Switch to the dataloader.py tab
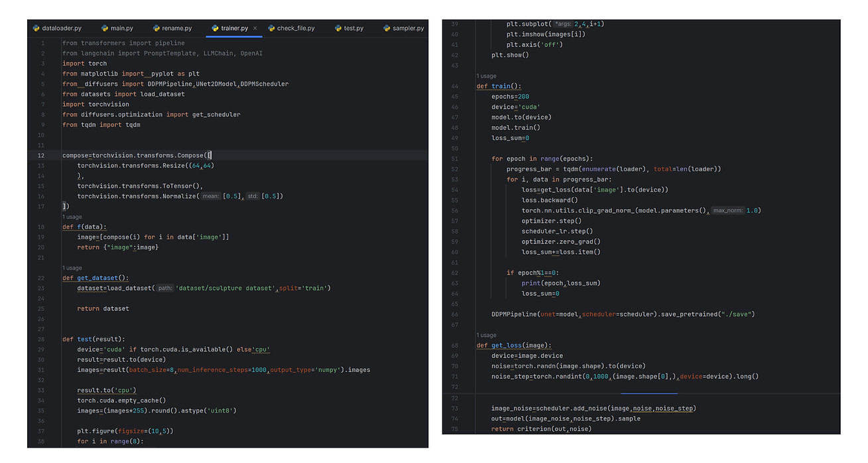Screen dimensions: 868x463 (x=57, y=29)
